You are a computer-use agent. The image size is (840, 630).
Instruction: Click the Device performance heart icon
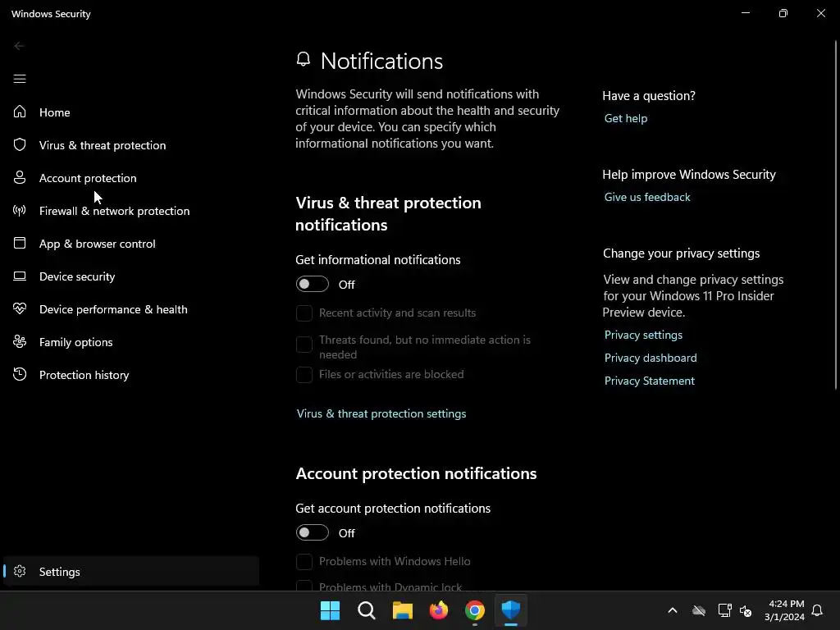click(x=20, y=308)
